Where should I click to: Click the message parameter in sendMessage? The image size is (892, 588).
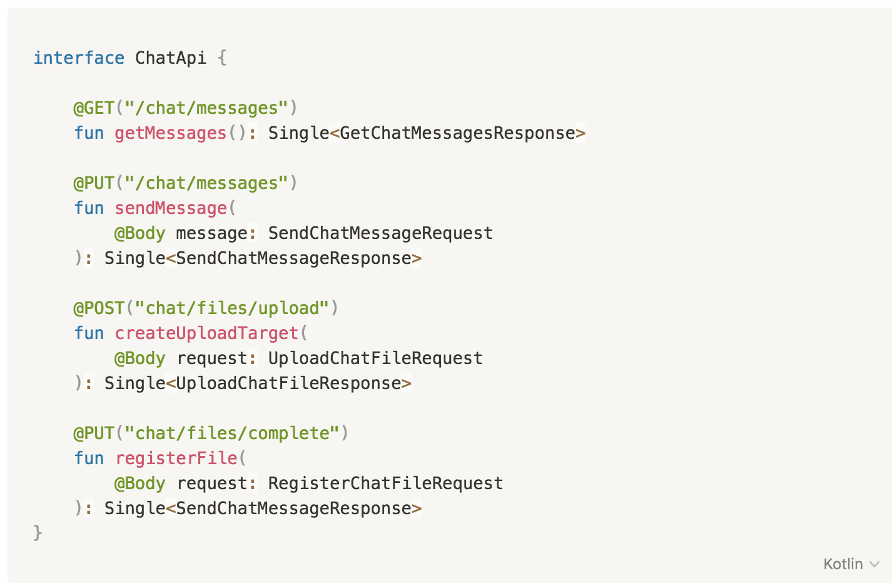pyautogui.click(x=211, y=233)
